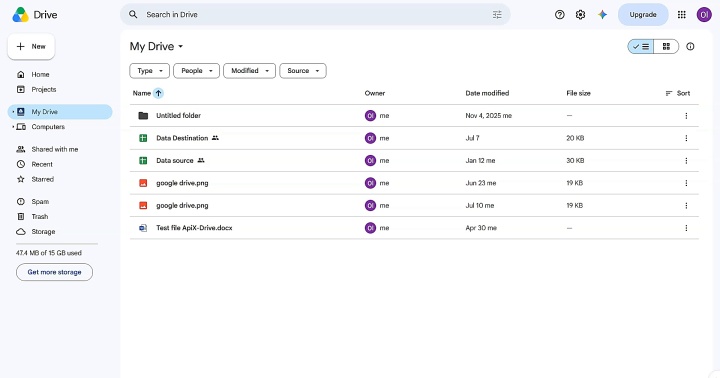
Task: Switch to grid layout view
Action: [666, 46]
